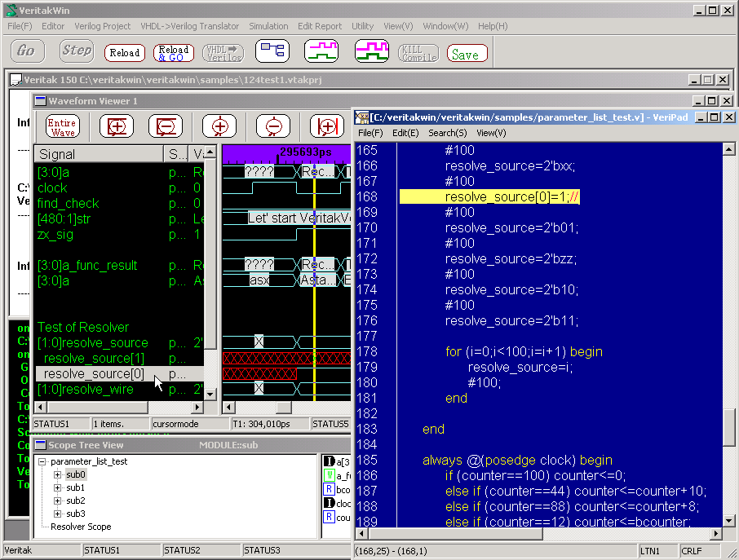Click the zoom-at-cursor icon with red bars
Screen dimensions: 739x560
tap(327, 126)
